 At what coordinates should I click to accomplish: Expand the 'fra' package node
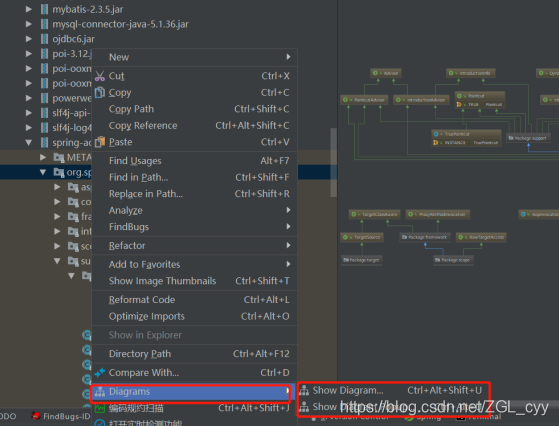pyautogui.click(x=57, y=216)
